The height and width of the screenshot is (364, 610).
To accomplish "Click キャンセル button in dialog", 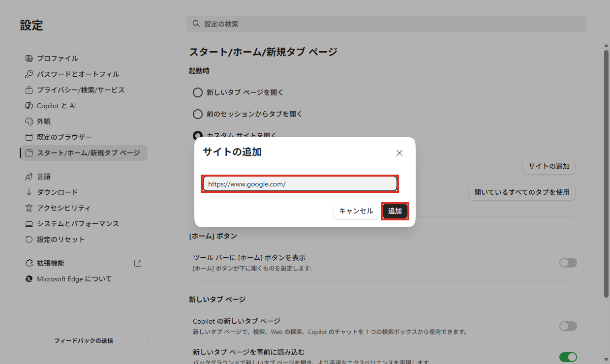I will pyautogui.click(x=356, y=211).
